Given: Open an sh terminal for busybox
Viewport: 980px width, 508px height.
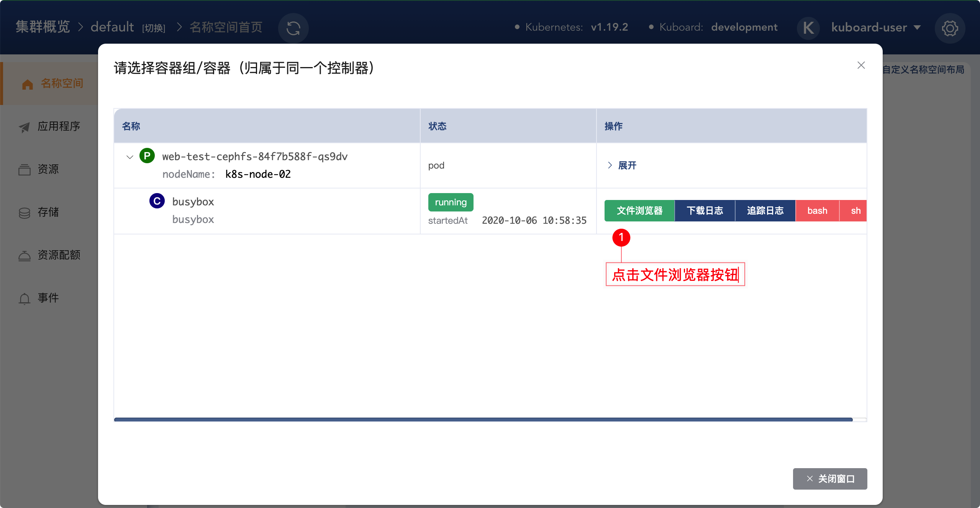Looking at the screenshot, I should 853,211.
